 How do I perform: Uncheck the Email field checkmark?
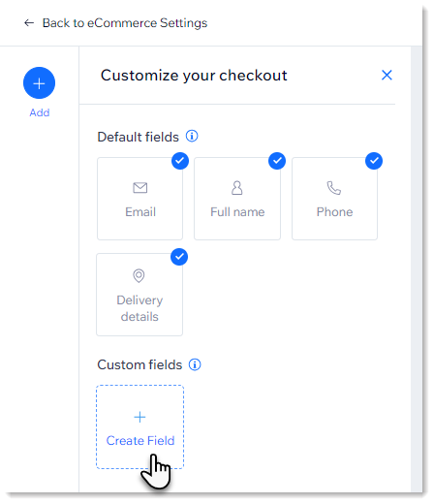pos(180,161)
